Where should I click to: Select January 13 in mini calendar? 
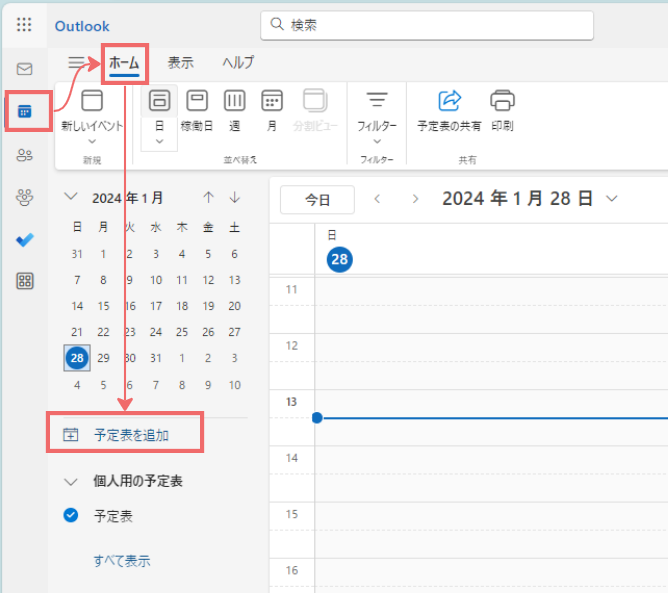point(235,280)
